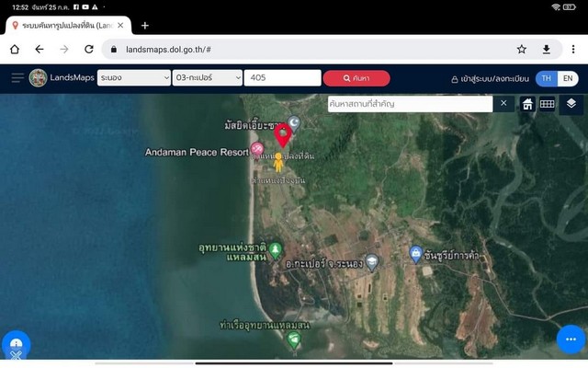Open the blue more-options floating button
The image size is (588, 368).
point(571,339)
